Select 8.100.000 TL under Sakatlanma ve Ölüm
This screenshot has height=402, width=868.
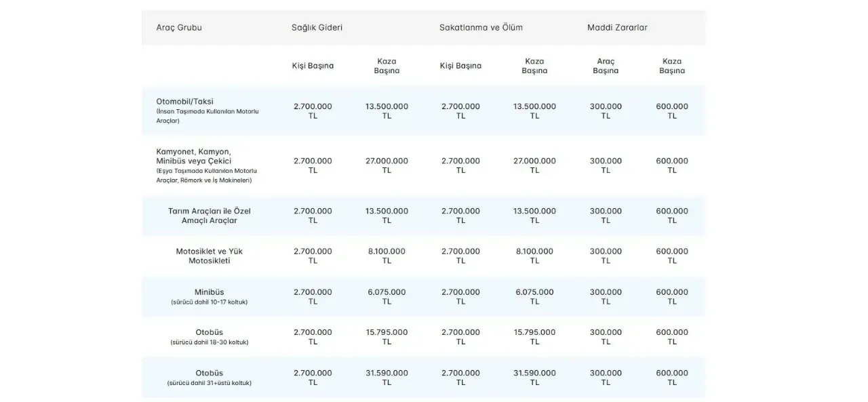coord(534,256)
